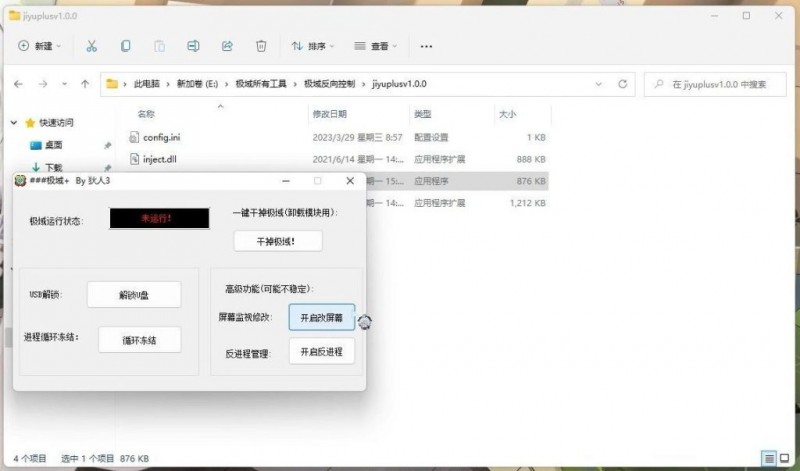This screenshot has width=800, height=471.
Task: Click the Paste icon in toolbar
Action: point(159,46)
